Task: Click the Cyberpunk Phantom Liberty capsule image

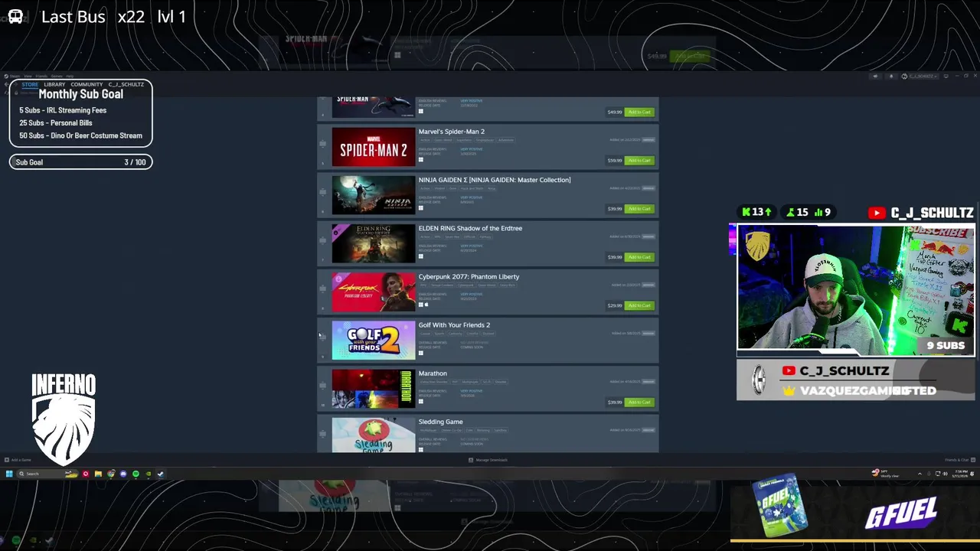Action: pyautogui.click(x=374, y=292)
